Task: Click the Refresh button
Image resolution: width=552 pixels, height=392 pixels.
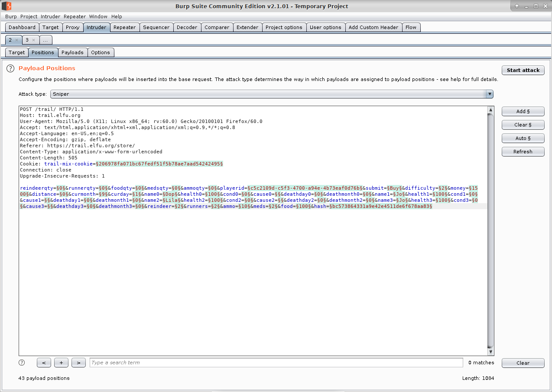Action: click(x=523, y=152)
